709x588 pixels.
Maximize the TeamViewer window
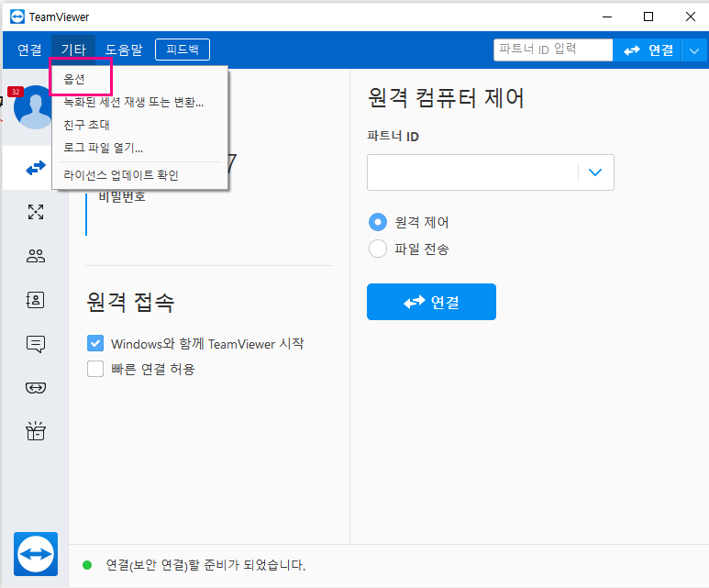click(x=648, y=17)
